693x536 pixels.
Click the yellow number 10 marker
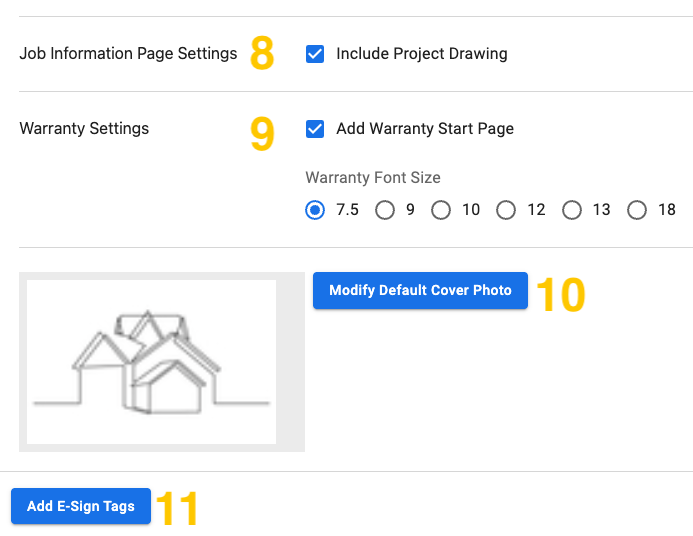561,295
